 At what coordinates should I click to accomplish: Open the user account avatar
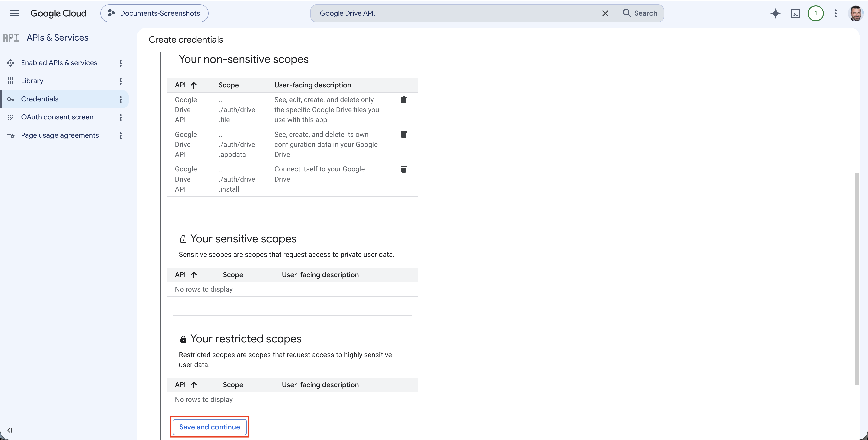pyautogui.click(x=855, y=13)
